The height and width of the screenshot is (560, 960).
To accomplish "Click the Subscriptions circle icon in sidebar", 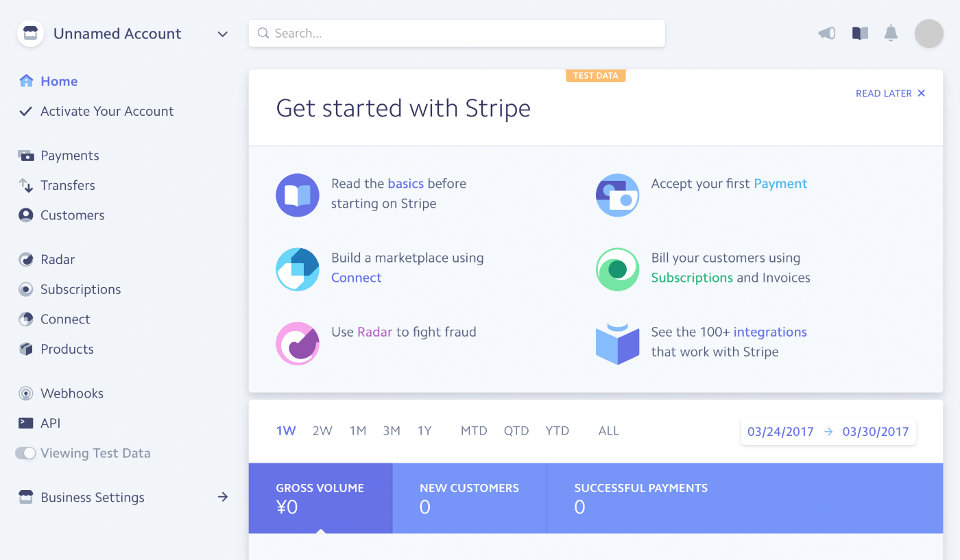I will (26, 289).
